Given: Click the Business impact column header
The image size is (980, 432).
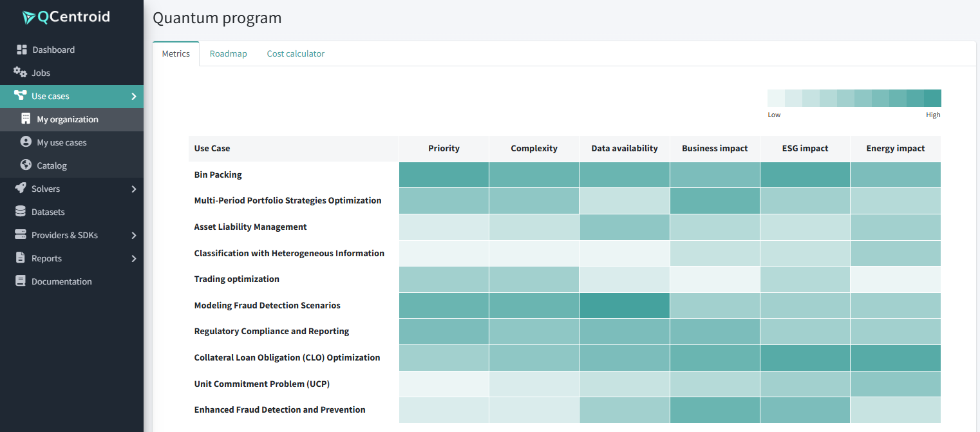Looking at the screenshot, I should (x=715, y=148).
